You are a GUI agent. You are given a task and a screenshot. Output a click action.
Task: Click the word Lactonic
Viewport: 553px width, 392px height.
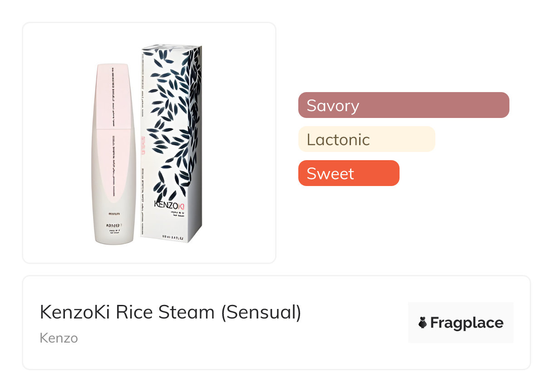tap(338, 139)
